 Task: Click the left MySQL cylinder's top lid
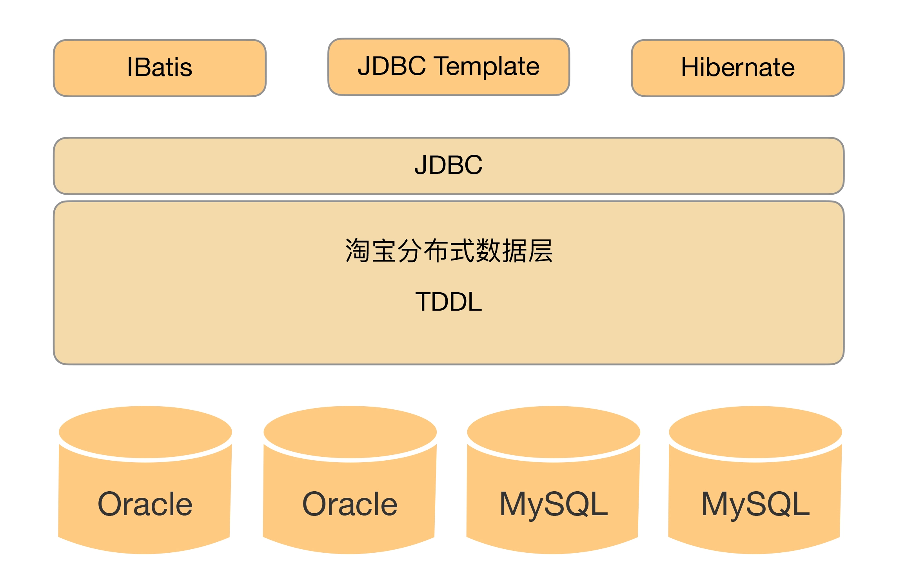coord(553,432)
